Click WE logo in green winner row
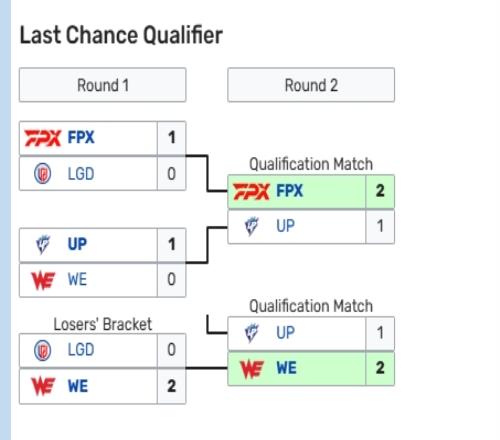The height and width of the screenshot is (440, 500). [x=252, y=369]
